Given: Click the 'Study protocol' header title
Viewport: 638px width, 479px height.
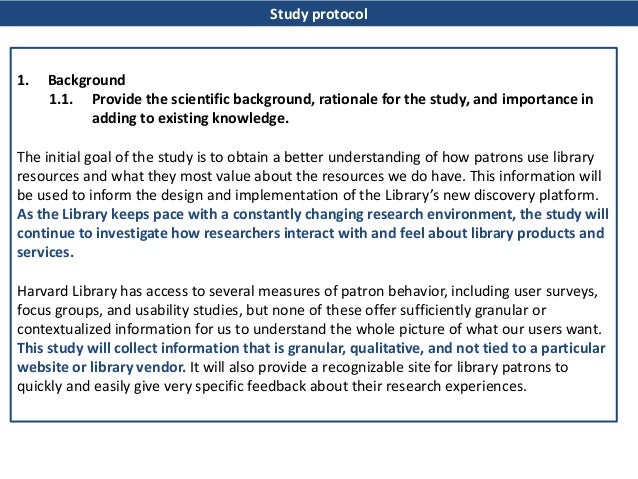Looking at the screenshot, I should click(x=319, y=14).
